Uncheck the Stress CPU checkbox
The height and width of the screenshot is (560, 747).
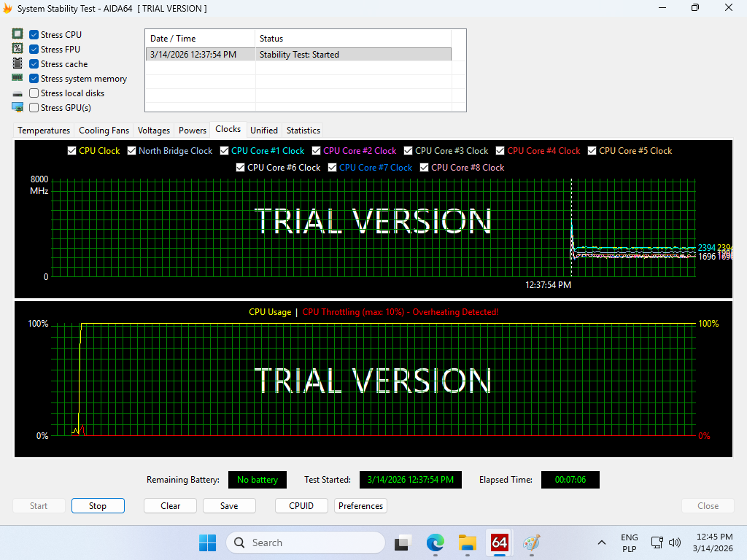34,35
